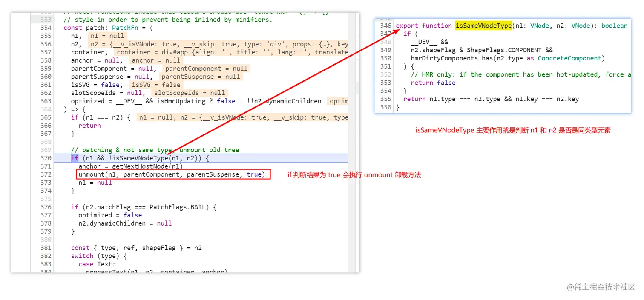Click the 'case Text:' line
Viewport: 644px width, 300px height.
point(97,264)
